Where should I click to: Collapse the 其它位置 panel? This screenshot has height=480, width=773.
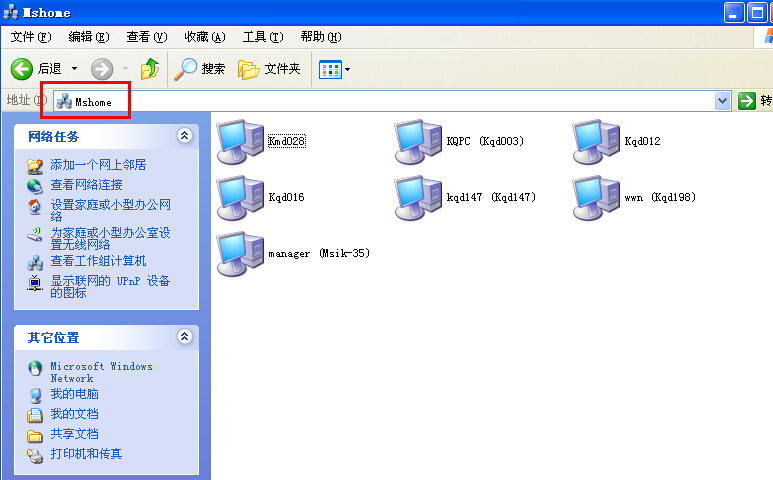184,337
